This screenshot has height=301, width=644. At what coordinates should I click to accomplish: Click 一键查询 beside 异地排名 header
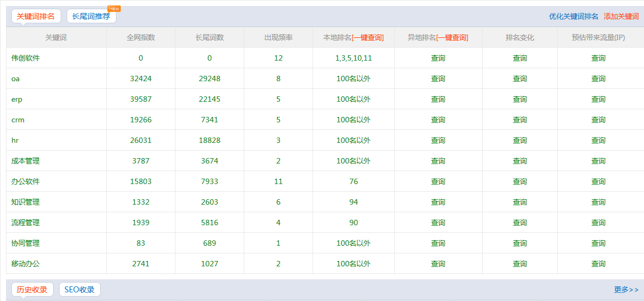(x=452, y=37)
